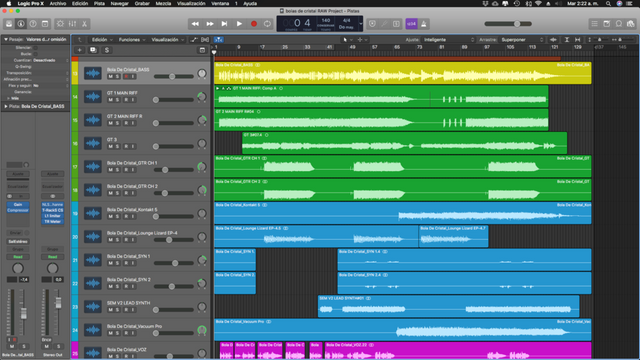
Task: Solo the GT 1 MAIN RIFF track
Action: [117, 100]
